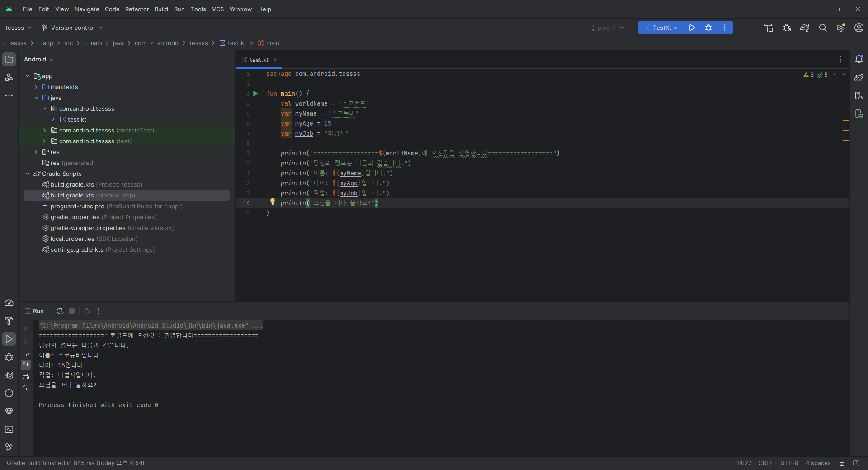
Task: Toggle scroll to end in console
Action: pyautogui.click(x=26, y=364)
